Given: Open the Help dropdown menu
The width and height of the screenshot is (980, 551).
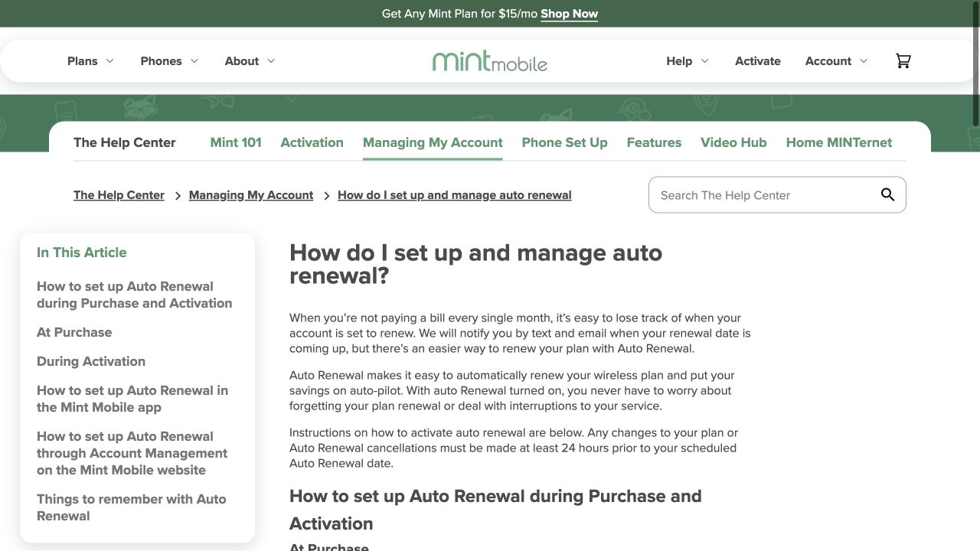Looking at the screenshot, I should (x=688, y=61).
